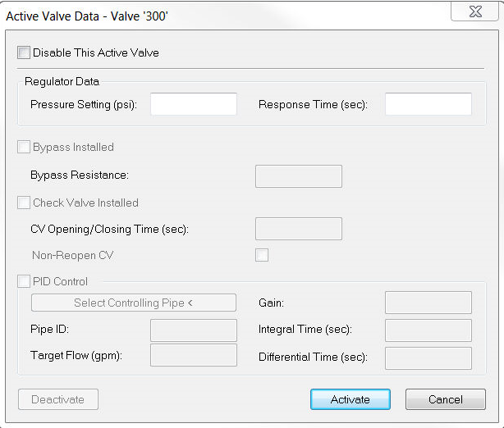Screen dimensions: 504x428
Task: Click the Pipe ID input field
Action: 194,330
